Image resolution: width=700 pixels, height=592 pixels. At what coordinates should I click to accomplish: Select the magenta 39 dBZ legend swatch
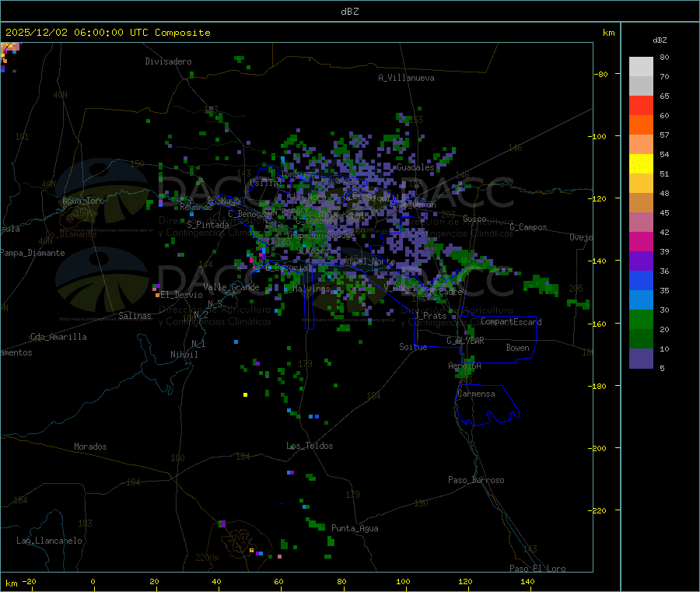coord(641,241)
